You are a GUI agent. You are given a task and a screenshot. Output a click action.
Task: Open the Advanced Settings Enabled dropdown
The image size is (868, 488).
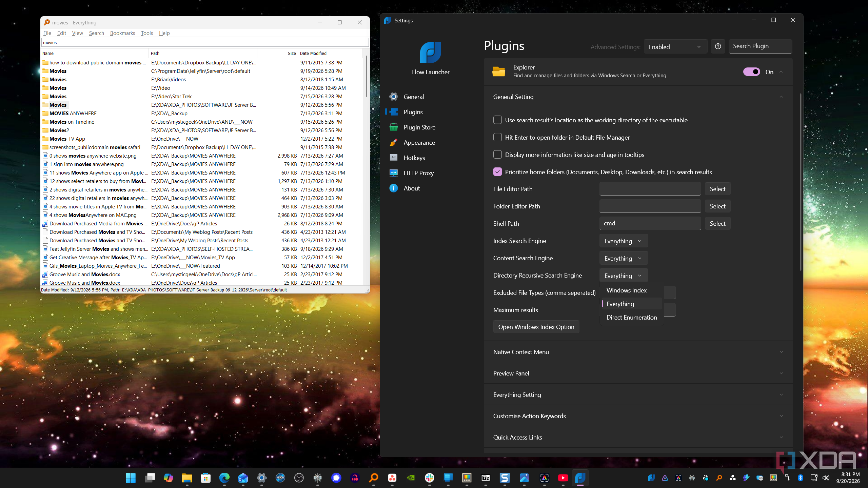[675, 47]
